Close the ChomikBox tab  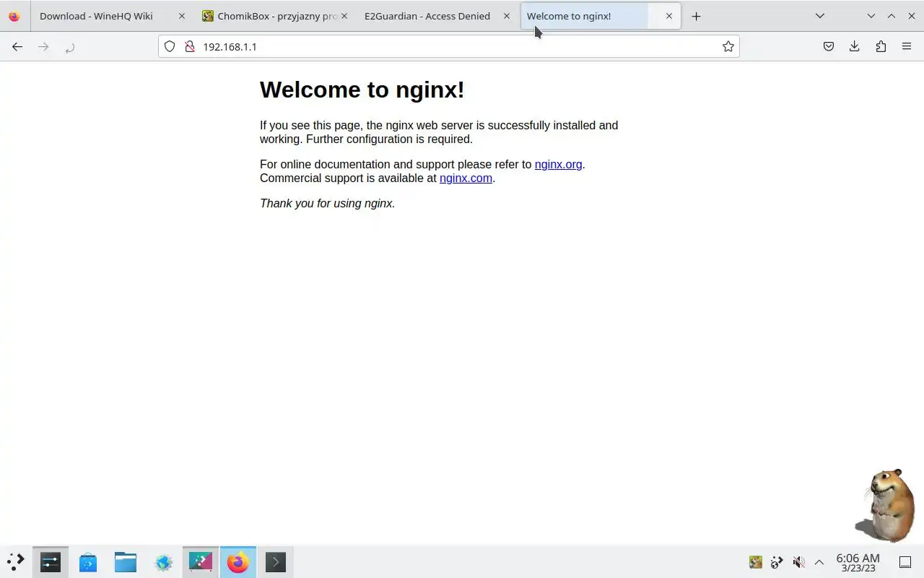[344, 16]
